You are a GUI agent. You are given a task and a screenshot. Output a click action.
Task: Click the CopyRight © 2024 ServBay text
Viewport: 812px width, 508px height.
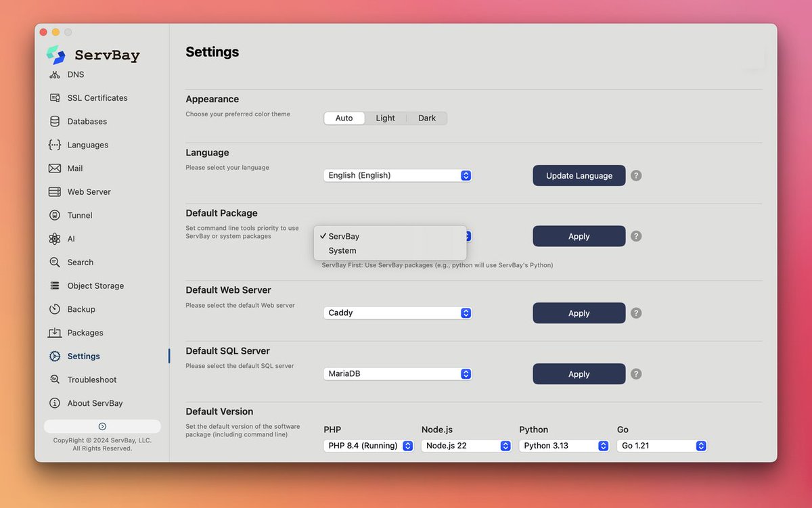coord(102,440)
